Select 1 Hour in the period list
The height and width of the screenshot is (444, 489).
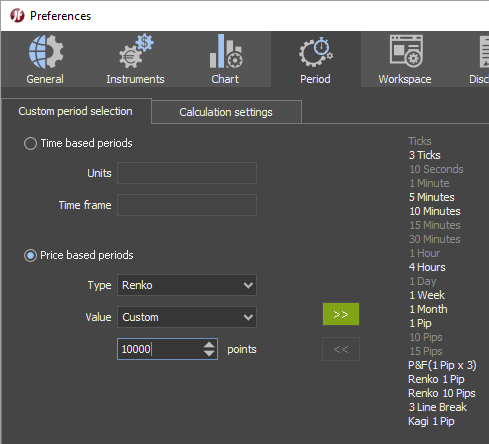pyautogui.click(x=424, y=253)
